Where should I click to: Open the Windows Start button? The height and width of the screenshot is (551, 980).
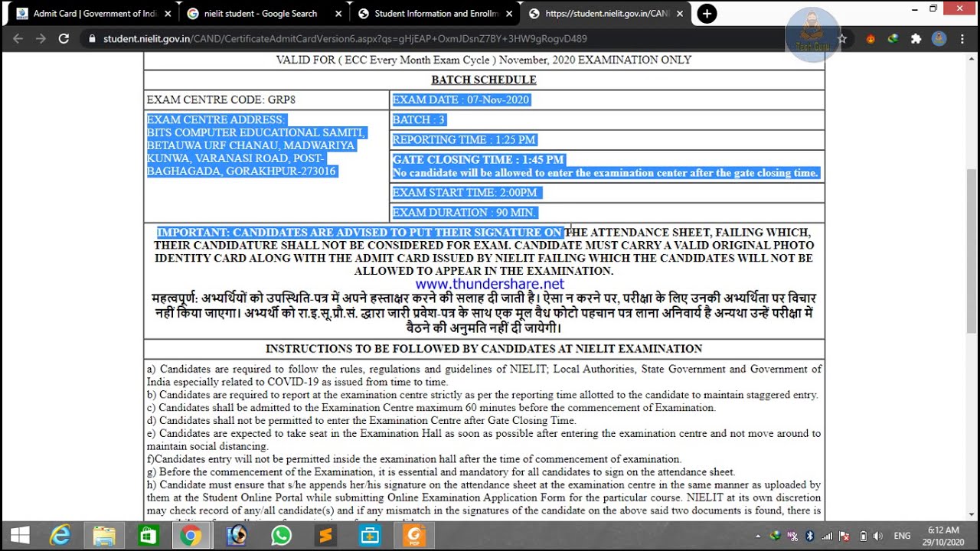(x=20, y=536)
